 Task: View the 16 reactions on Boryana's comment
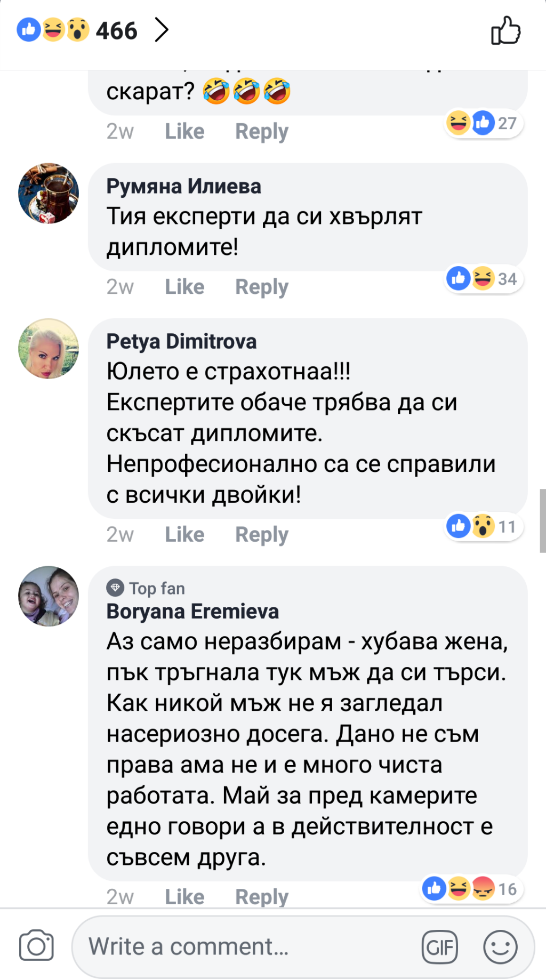pyautogui.click(x=470, y=889)
